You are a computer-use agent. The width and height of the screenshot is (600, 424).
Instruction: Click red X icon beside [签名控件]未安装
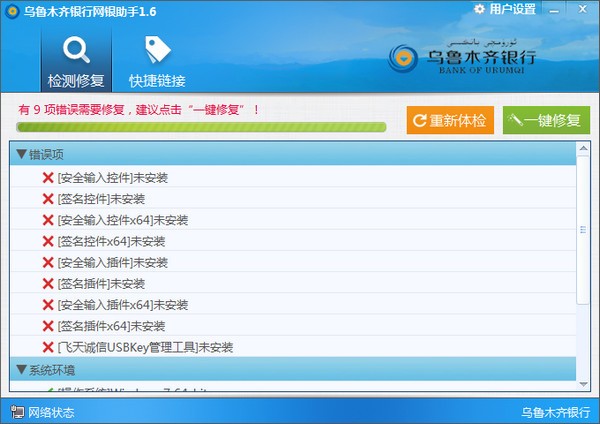click(48, 199)
